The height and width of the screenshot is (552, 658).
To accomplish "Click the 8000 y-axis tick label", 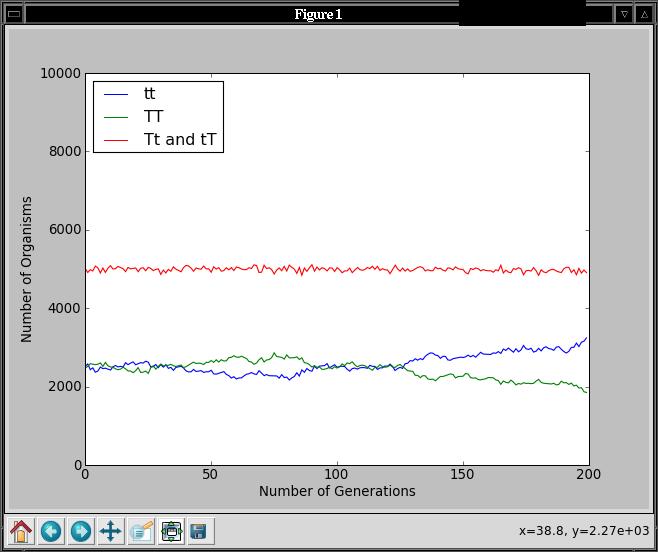I will [x=65, y=152].
